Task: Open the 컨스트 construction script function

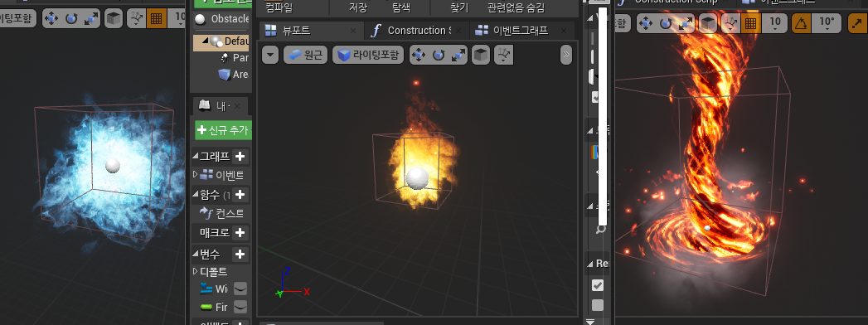Action: point(222,213)
